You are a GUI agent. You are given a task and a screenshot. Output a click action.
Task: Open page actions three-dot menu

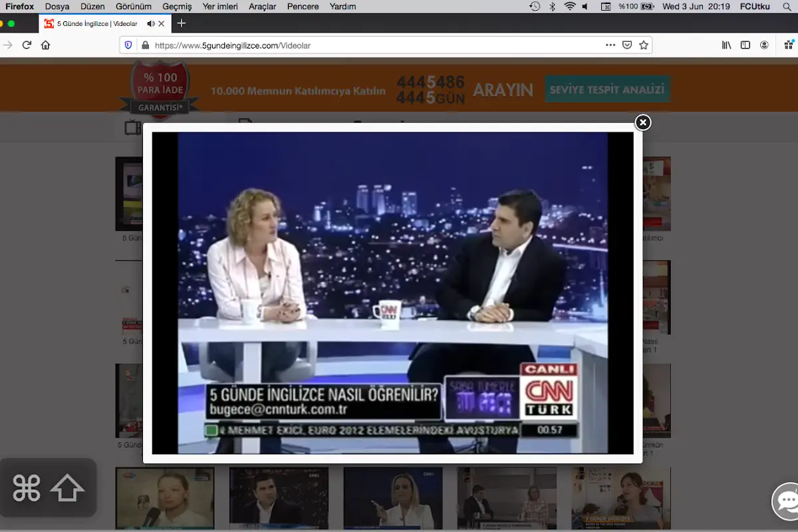(610, 45)
